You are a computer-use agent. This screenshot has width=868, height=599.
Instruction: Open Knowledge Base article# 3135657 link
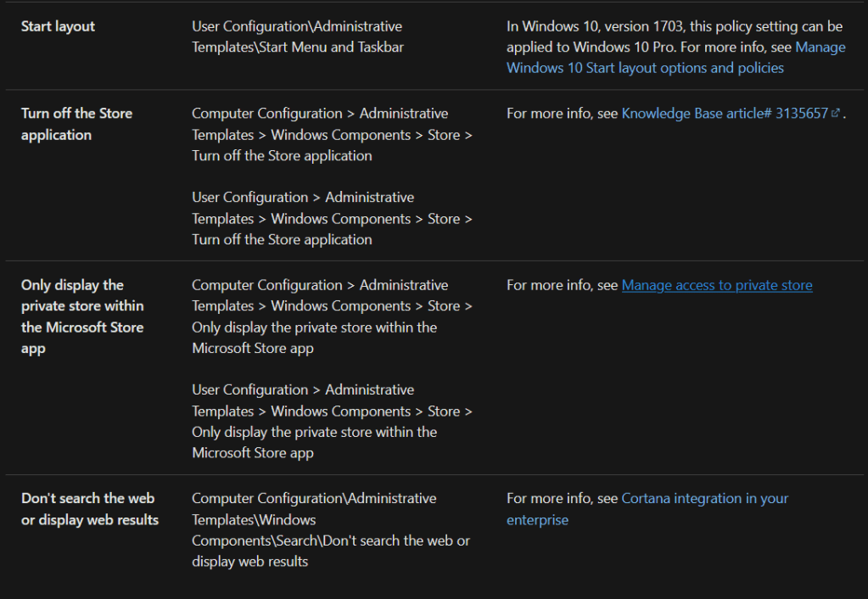click(725, 114)
